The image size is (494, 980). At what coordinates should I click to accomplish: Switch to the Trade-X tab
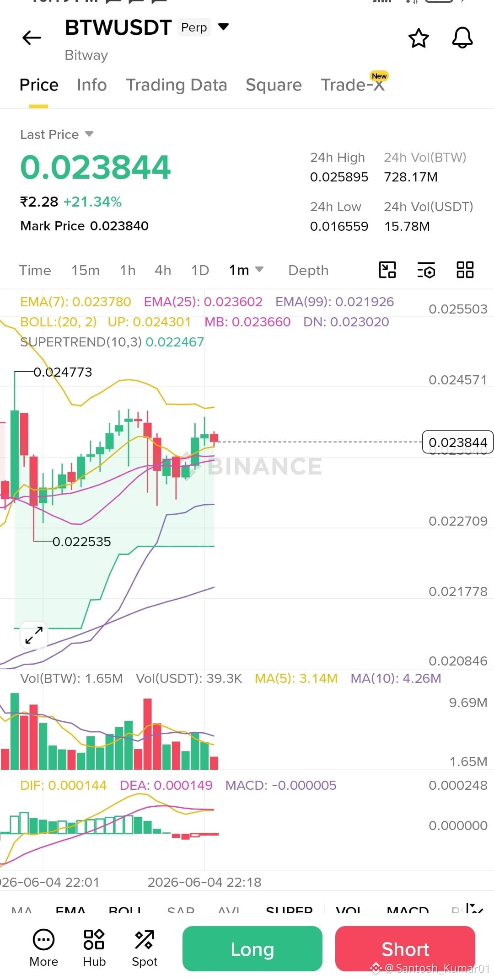[x=352, y=85]
